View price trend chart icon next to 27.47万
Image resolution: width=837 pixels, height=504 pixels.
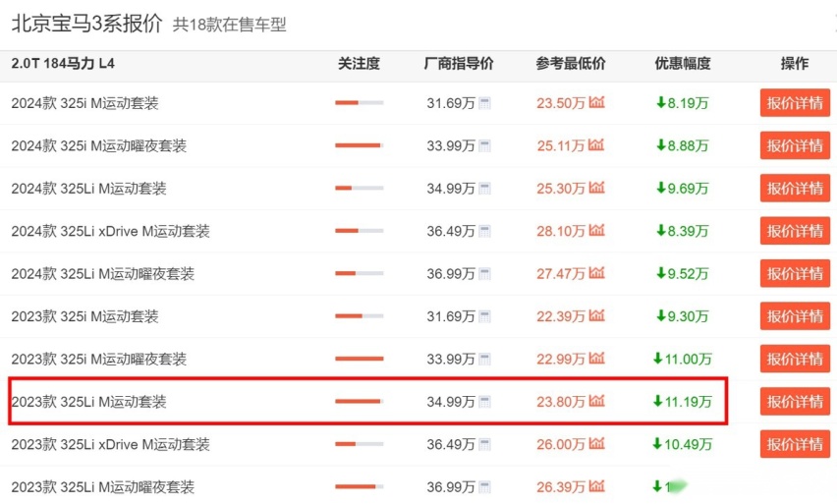click(596, 273)
